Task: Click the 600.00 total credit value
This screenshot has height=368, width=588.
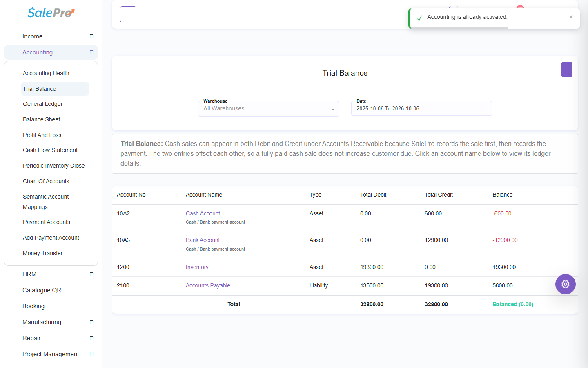Action: point(433,213)
